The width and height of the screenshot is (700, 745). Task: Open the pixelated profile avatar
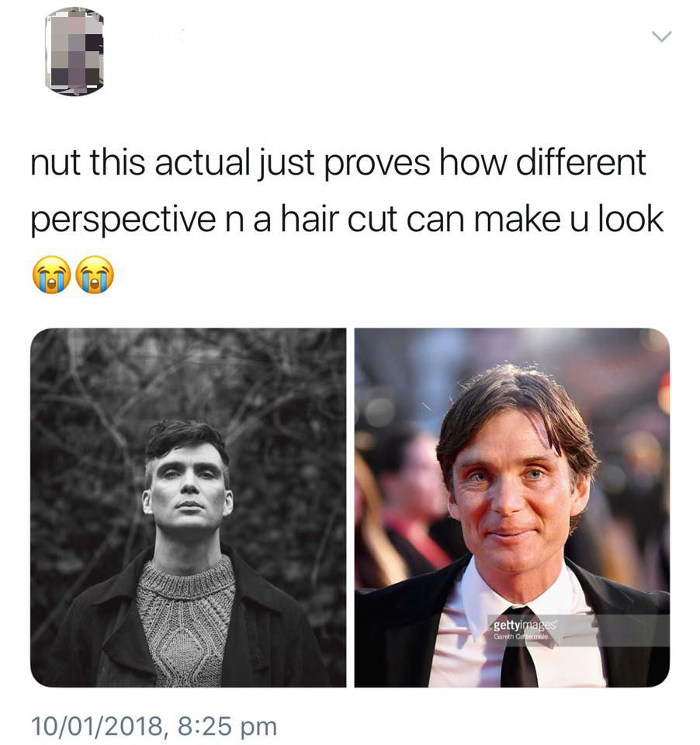tap(75, 51)
